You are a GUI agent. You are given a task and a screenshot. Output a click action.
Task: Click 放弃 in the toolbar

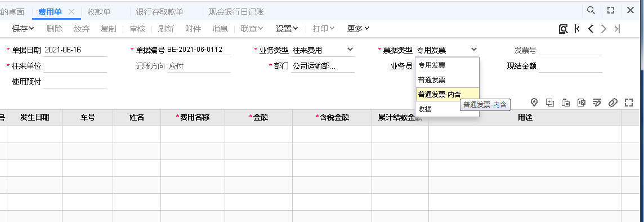[82, 29]
